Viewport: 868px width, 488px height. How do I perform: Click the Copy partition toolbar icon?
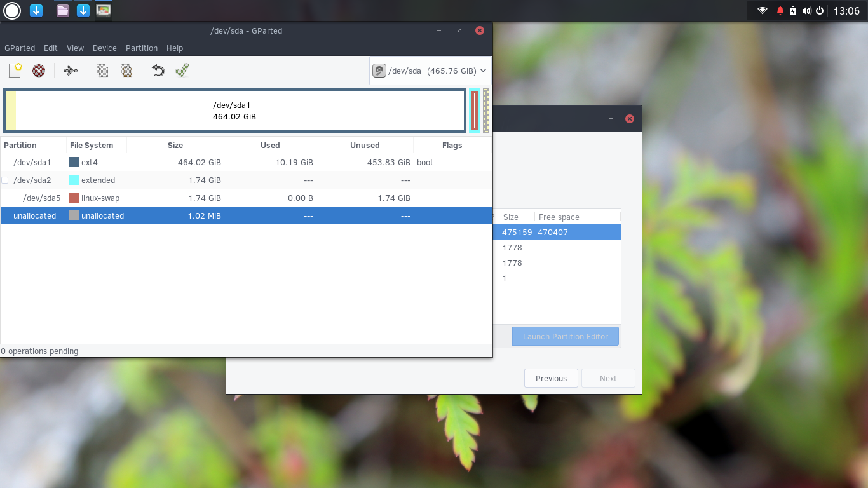(x=102, y=71)
